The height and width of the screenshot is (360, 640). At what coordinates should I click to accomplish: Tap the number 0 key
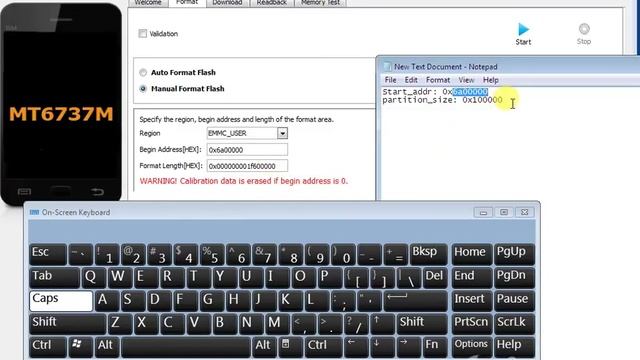point(343,254)
